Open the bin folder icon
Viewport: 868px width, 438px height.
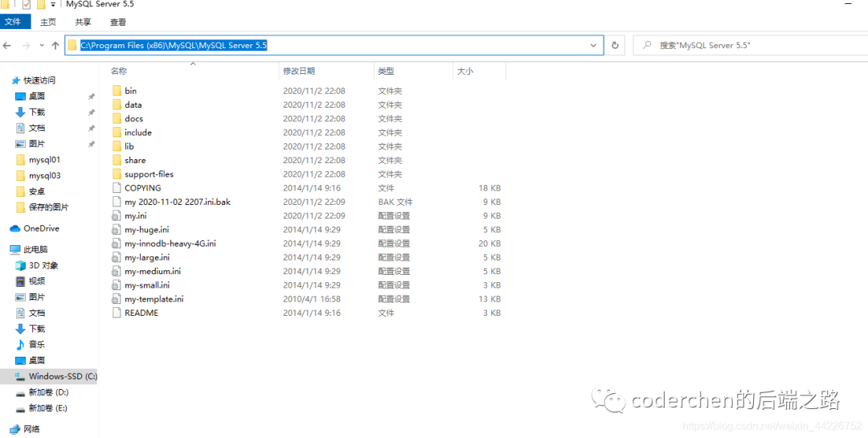point(117,91)
